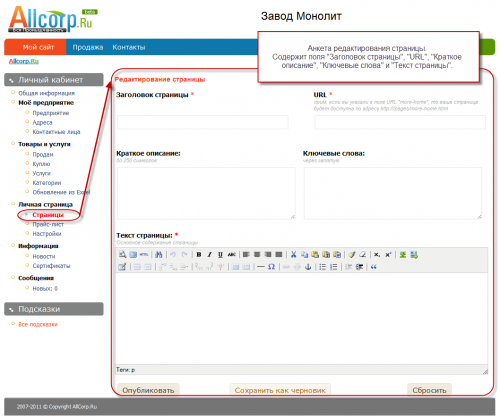Open the Продажа menu item
500x416 pixels.
click(x=88, y=47)
